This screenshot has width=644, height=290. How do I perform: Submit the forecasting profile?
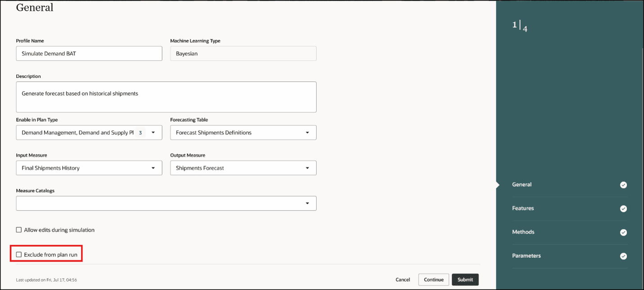[x=465, y=280]
